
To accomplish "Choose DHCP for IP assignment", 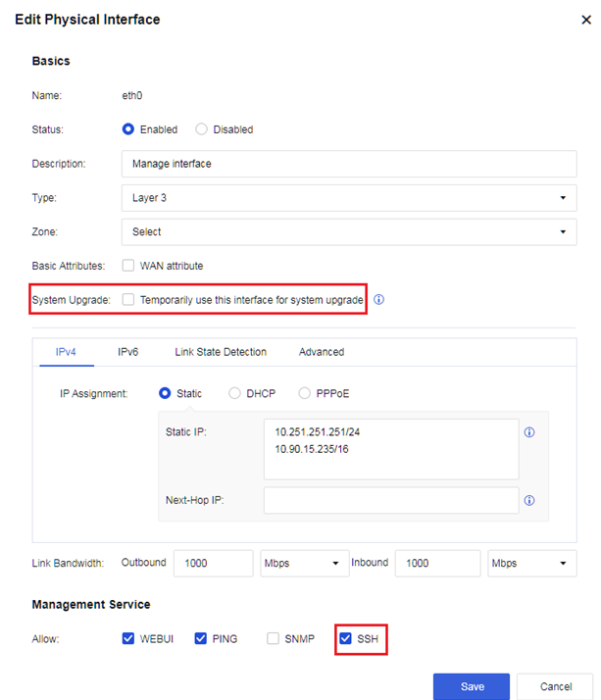I will (x=234, y=393).
